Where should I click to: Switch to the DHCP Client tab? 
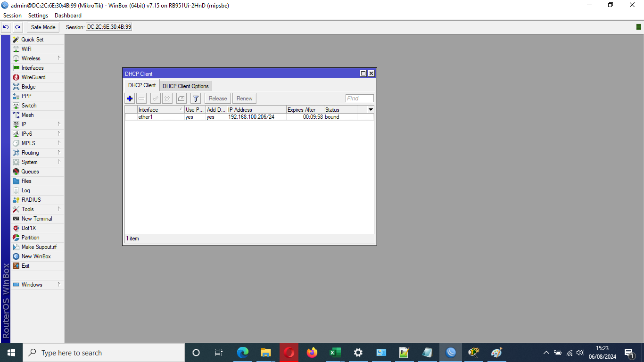tap(142, 85)
